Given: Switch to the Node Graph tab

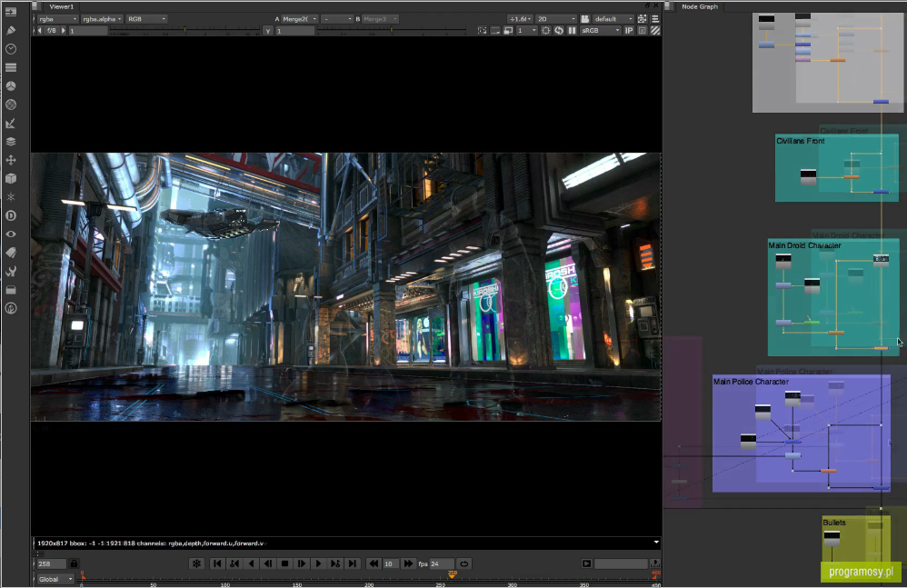Looking at the screenshot, I should tap(700, 6).
